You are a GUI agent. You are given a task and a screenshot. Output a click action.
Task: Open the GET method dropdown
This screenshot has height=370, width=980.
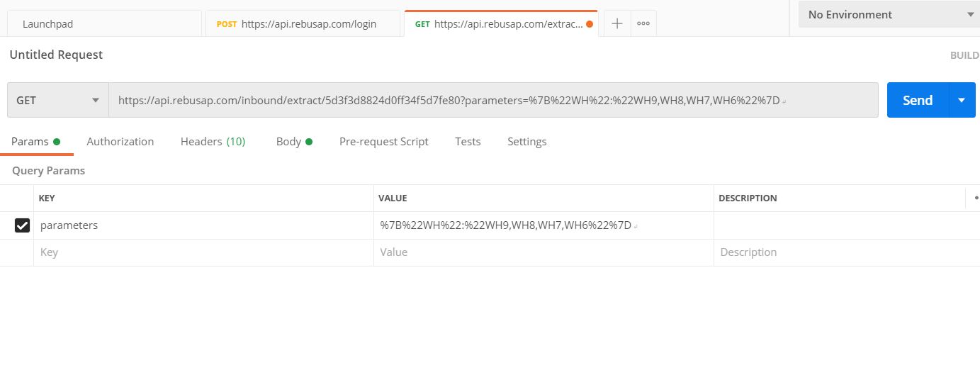58,100
